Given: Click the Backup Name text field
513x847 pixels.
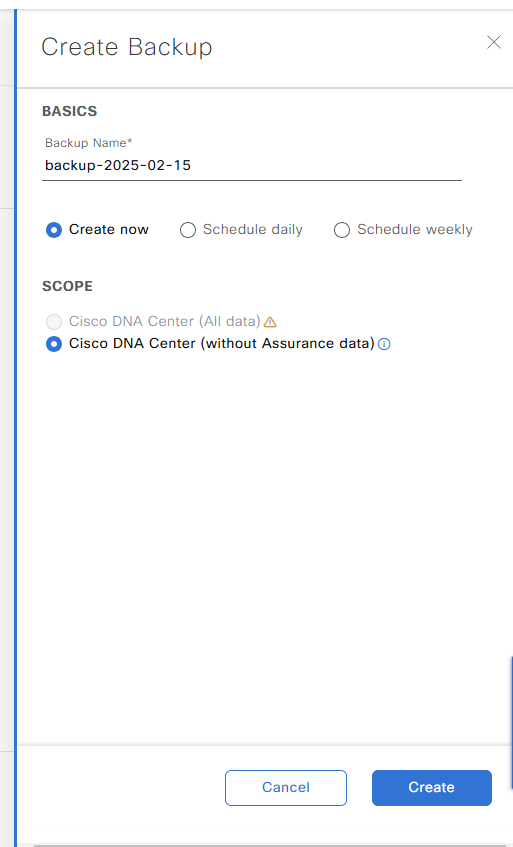Looking at the screenshot, I should [252, 165].
